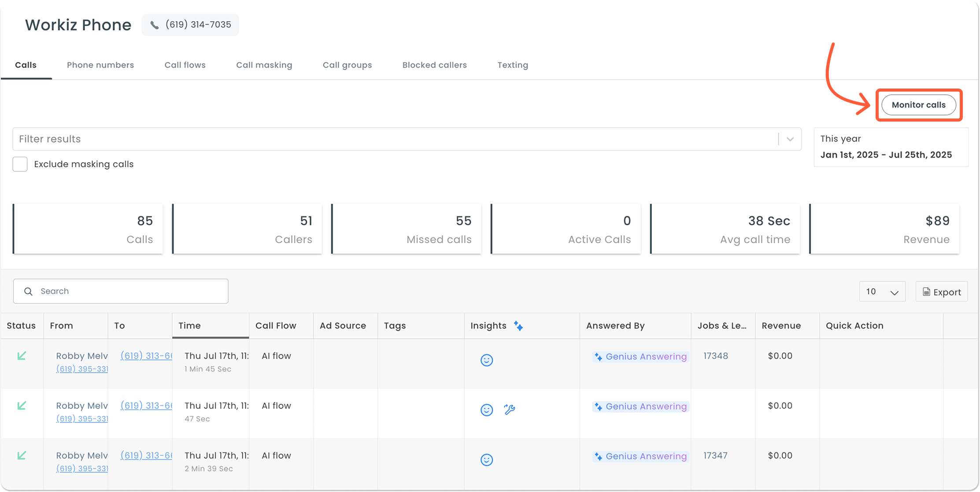Click the From column header
This screenshot has height=492, width=980.
76,326
